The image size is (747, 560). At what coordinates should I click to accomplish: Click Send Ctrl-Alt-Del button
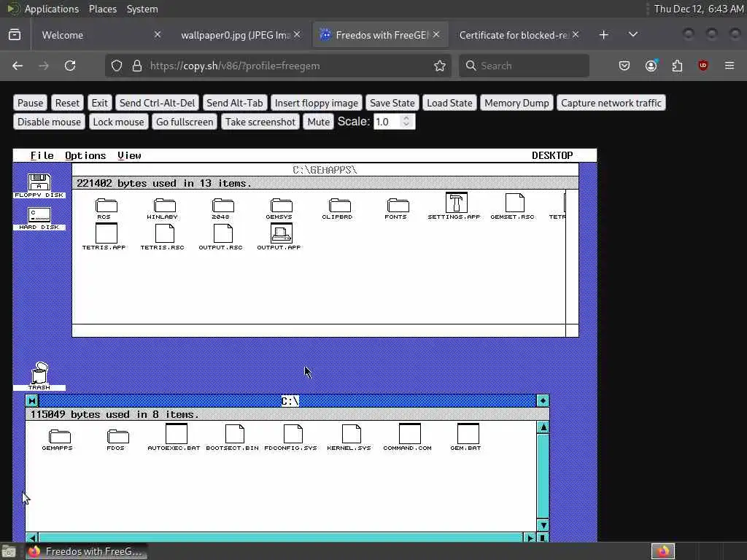coord(158,103)
